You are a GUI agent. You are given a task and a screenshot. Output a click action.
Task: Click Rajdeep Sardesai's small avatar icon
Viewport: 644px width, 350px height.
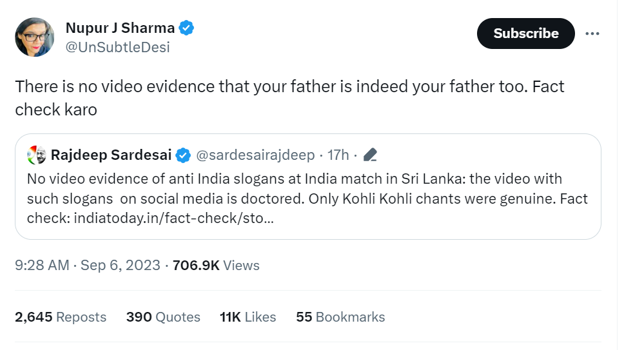point(37,155)
